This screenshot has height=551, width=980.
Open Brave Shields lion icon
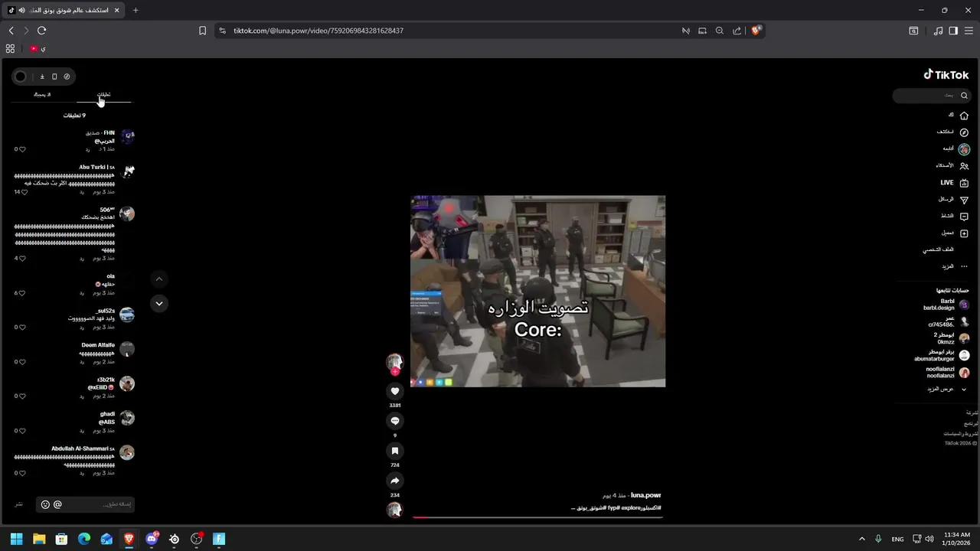756,31
